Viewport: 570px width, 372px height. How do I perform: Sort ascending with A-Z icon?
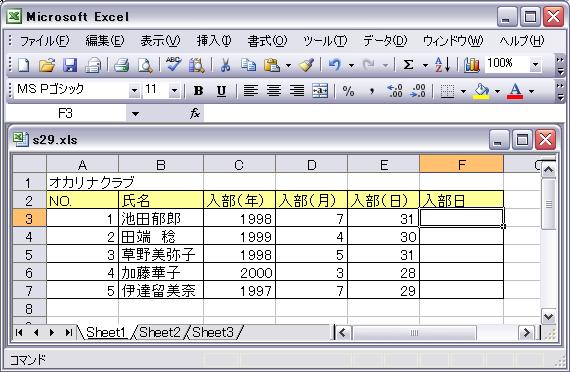(x=442, y=65)
